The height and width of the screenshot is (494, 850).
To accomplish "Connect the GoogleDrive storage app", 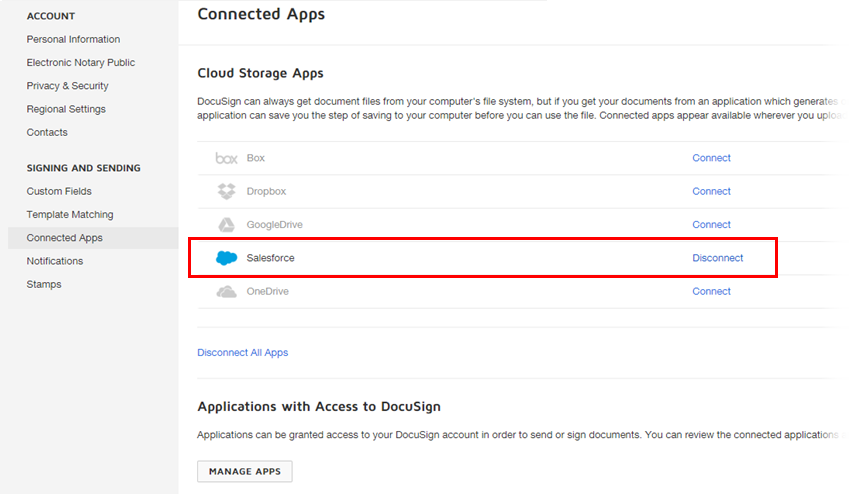I will (x=711, y=225).
